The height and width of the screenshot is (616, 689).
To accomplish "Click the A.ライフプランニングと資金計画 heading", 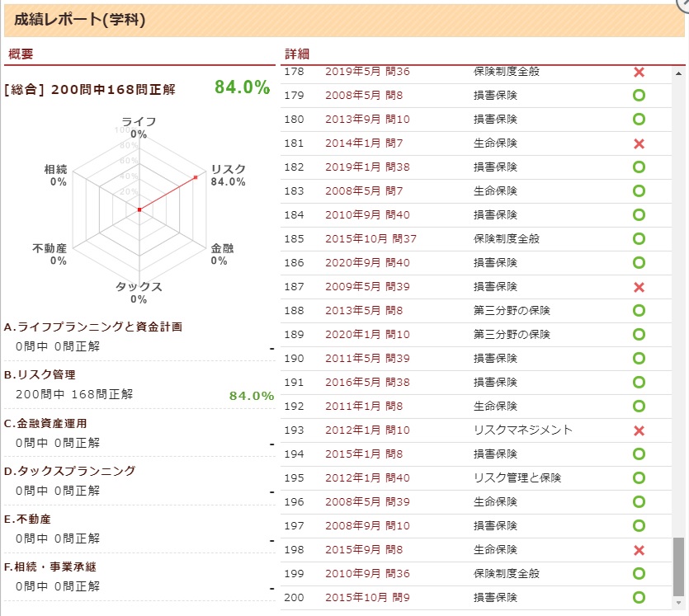I will click(93, 327).
